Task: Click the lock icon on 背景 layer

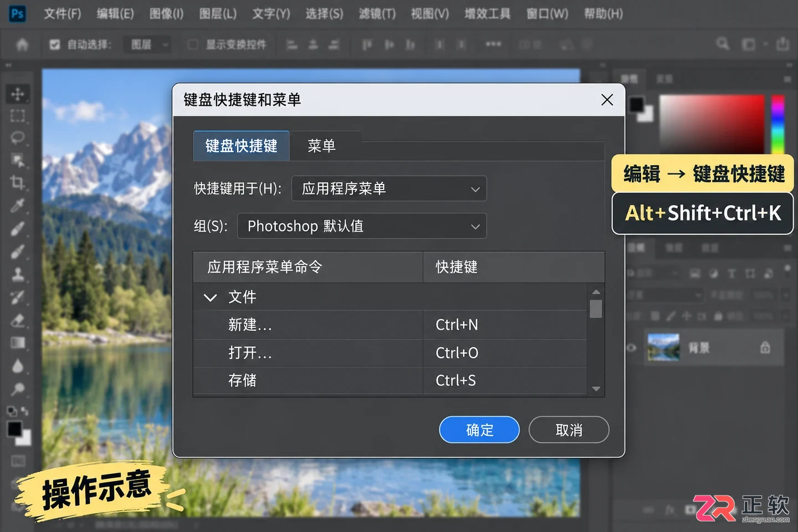Action: point(765,347)
